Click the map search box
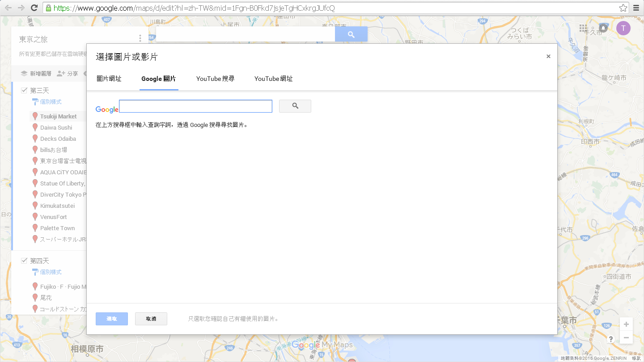This screenshot has width=644, height=362. click(x=245, y=34)
